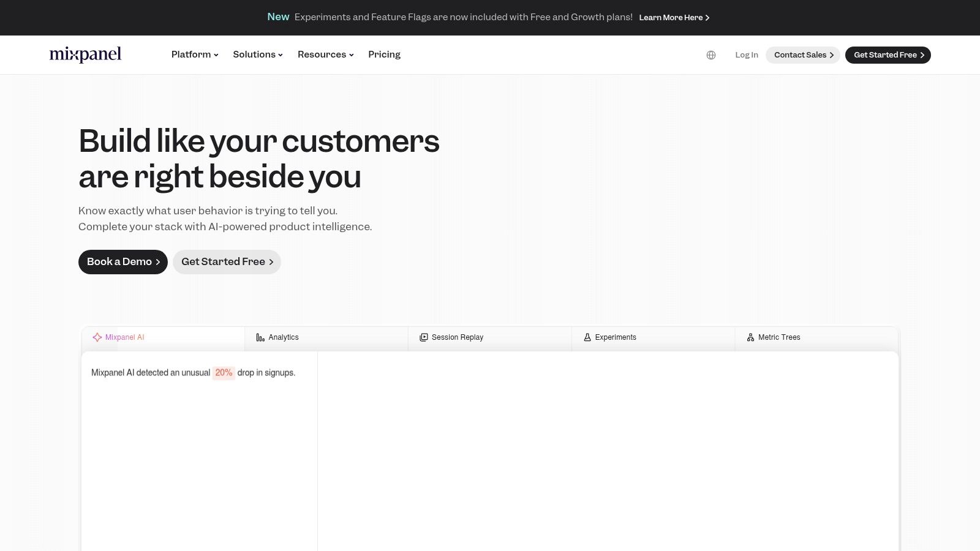Image resolution: width=980 pixels, height=551 pixels.
Task: Expand the Solutions dropdown menu
Action: click(x=258, y=54)
